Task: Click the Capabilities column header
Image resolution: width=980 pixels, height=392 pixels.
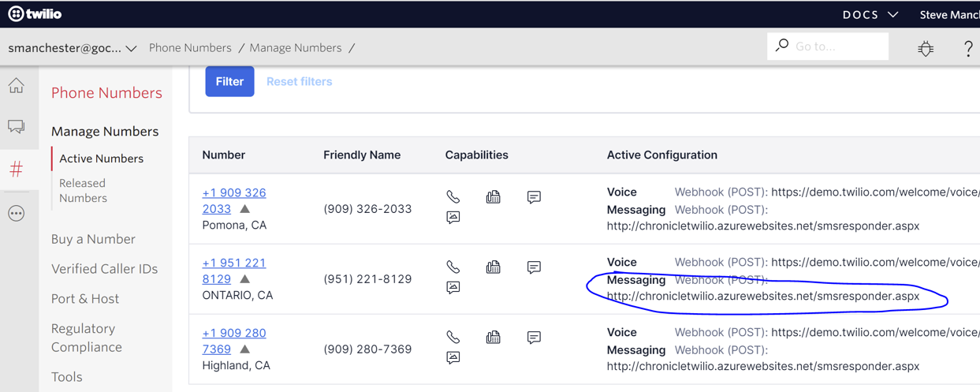Action: coord(476,155)
